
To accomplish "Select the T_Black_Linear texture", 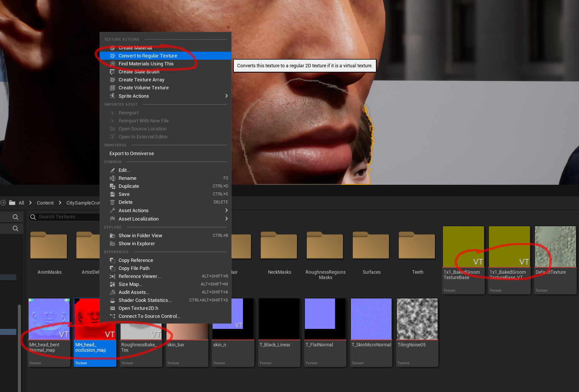I will 279,333.
